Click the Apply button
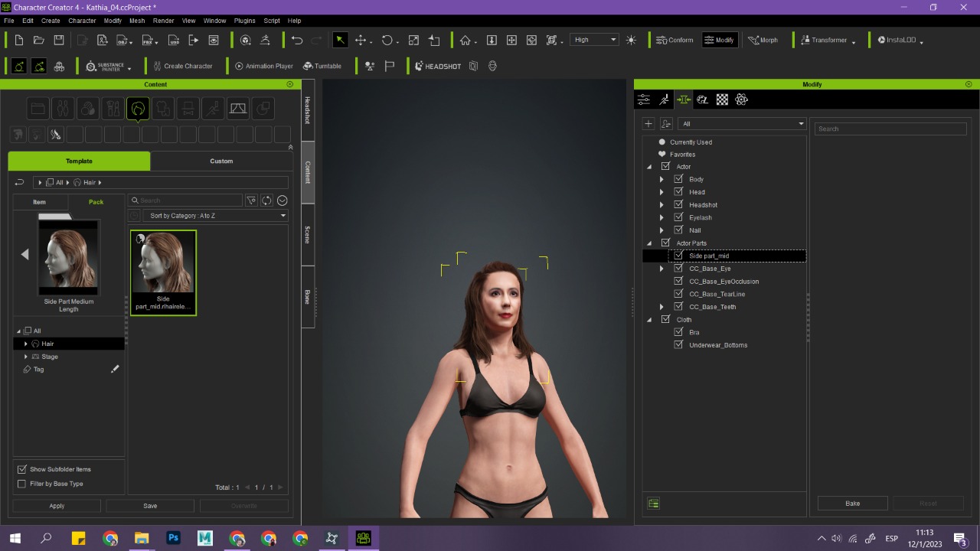 [57, 506]
